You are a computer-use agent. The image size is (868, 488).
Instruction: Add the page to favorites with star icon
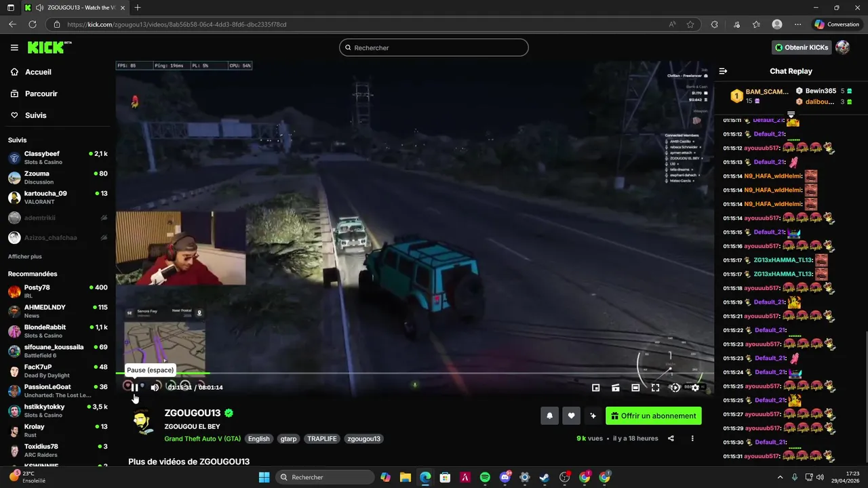point(690,24)
